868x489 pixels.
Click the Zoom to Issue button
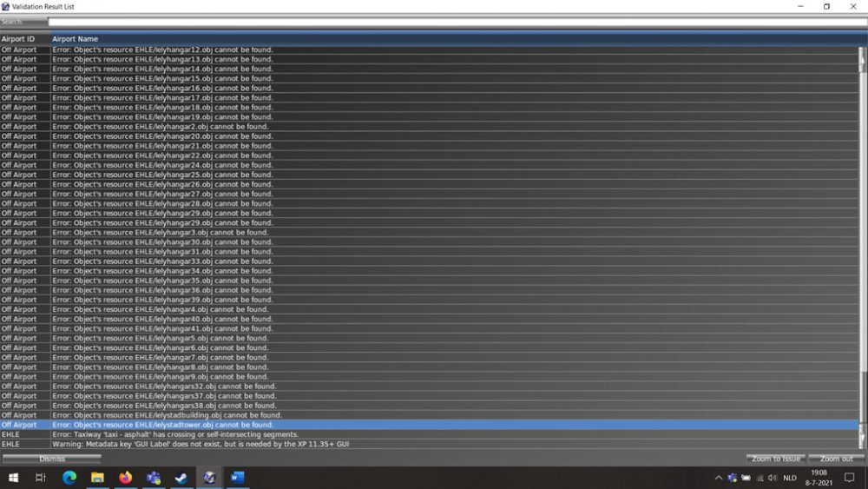(x=776, y=459)
